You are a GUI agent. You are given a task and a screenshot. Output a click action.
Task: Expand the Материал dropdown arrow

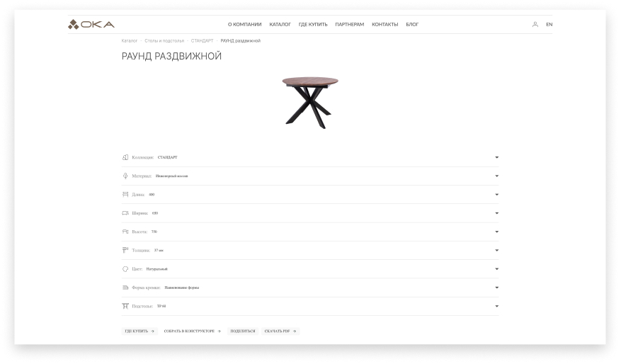[496, 176]
